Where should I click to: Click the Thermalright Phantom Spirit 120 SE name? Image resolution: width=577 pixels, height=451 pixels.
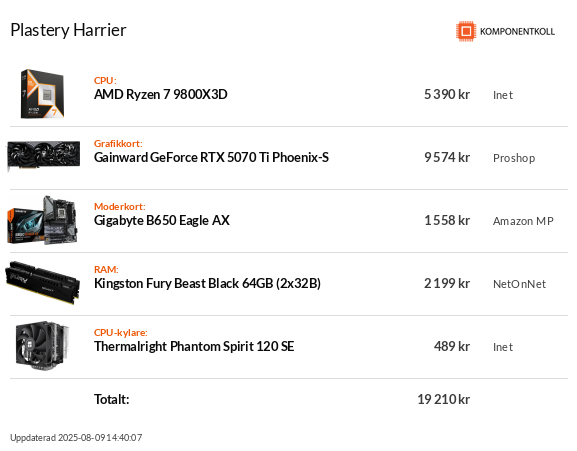(194, 347)
